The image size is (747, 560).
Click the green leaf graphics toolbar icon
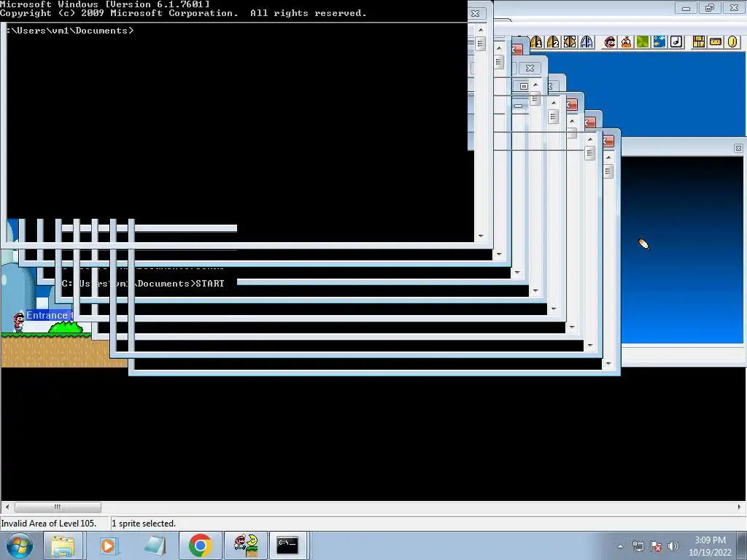click(x=643, y=42)
